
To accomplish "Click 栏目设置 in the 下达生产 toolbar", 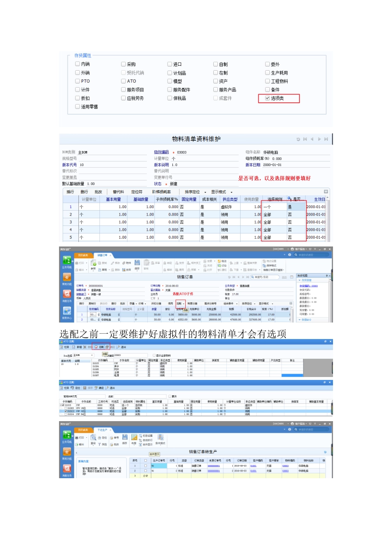I will click(x=146, y=436).
